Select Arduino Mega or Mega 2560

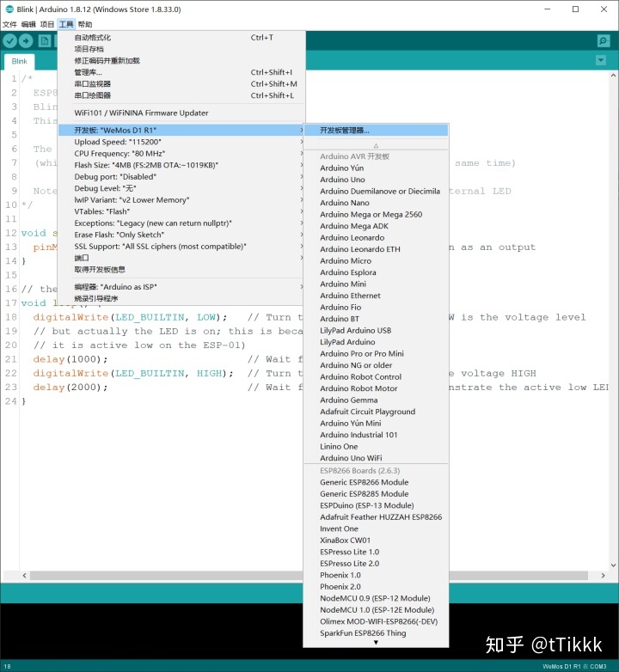pos(376,214)
